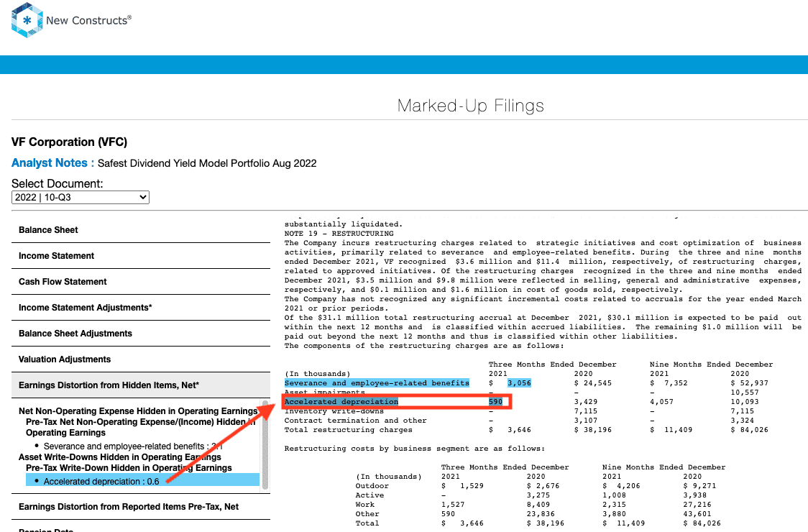This screenshot has width=808, height=532.
Task: Click the 27,216 value in Work row
Action: pyautogui.click(x=697, y=505)
